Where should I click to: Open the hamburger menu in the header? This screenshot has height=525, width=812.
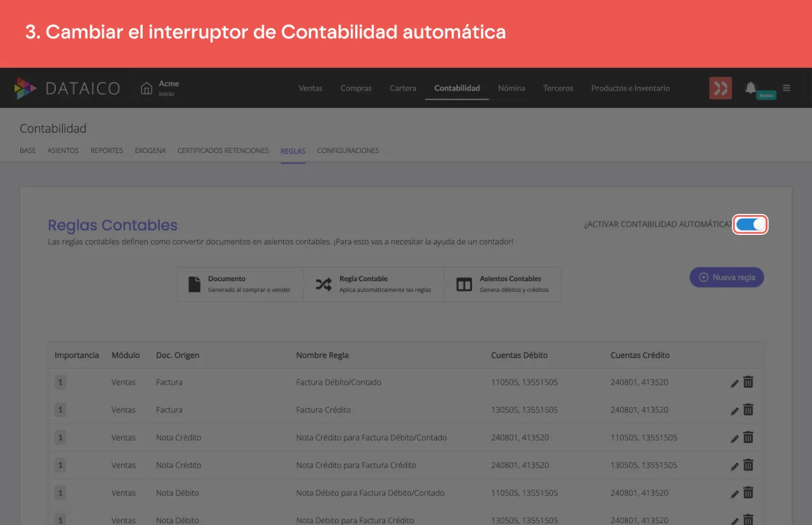coord(787,88)
